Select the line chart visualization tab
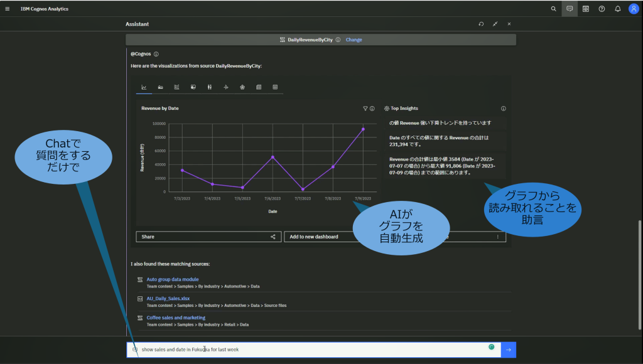 coord(144,87)
